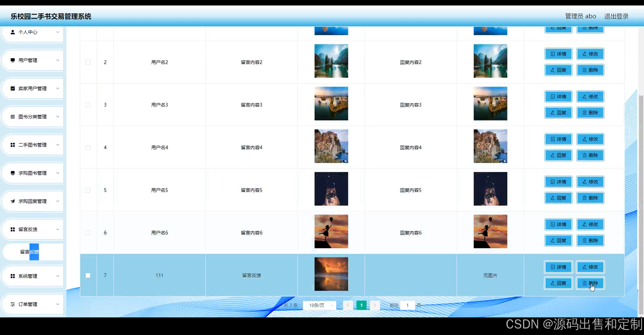This screenshot has width=644, height=335.
Task: Open the 10条/页 page size dropdown
Action: [320, 305]
